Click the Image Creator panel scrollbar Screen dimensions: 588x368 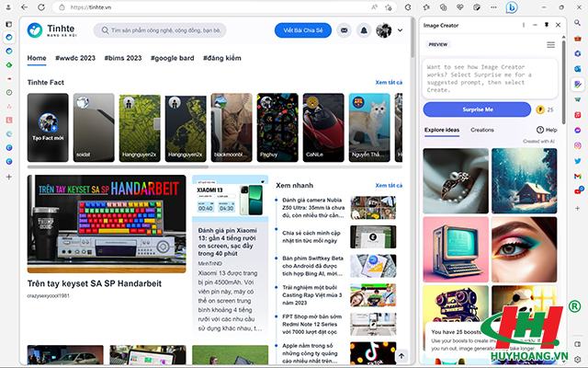(563, 81)
